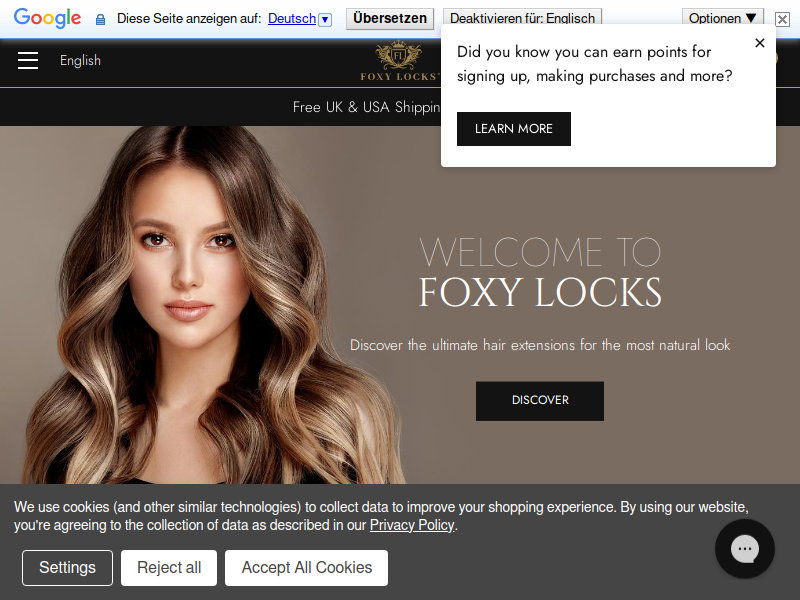The image size is (800, 600).
Task: Click the Foxy Locks logo
Action: [x=399, y=62]
